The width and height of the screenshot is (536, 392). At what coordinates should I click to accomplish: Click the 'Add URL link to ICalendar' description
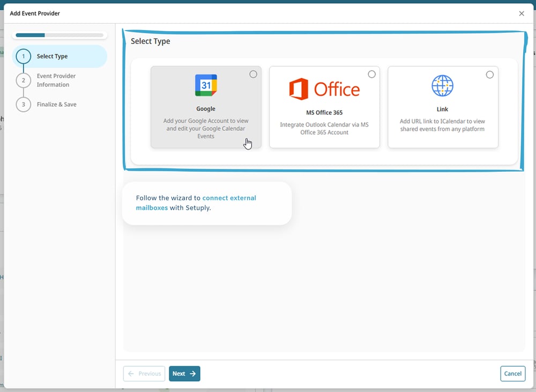[x=442, y=125]
